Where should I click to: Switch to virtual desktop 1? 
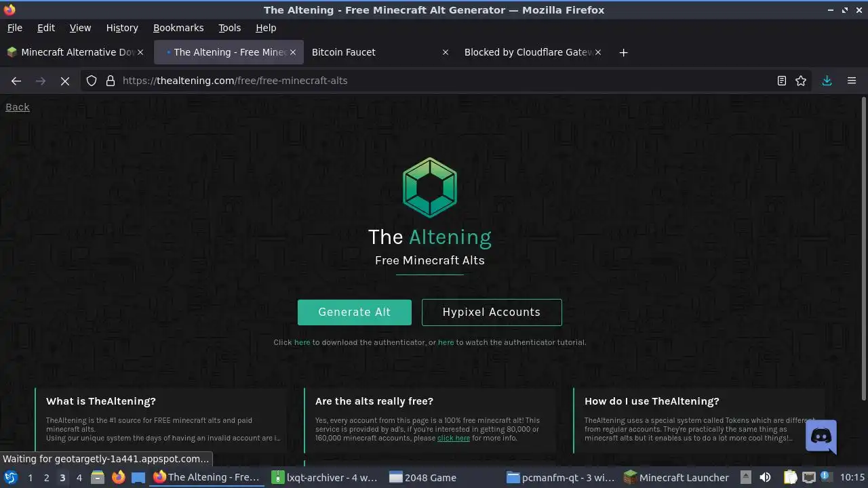point(30,477)
